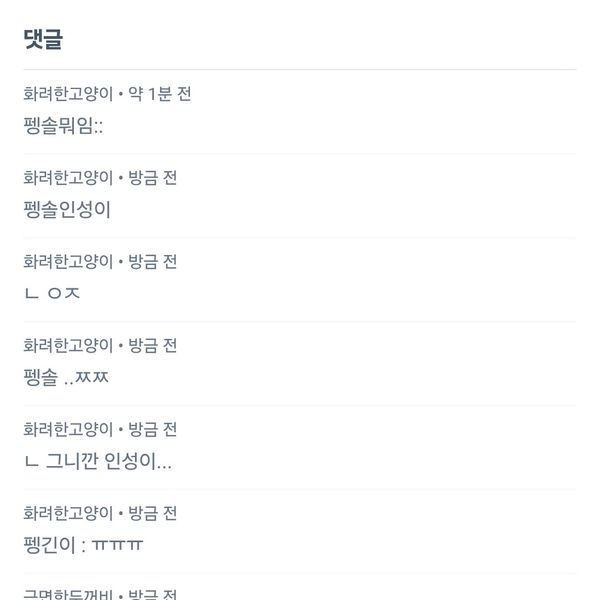Click the 방금 전 timestamp above 펭솔 ..ㅉㅉ
600x600 pixels.
pos(153,346)
